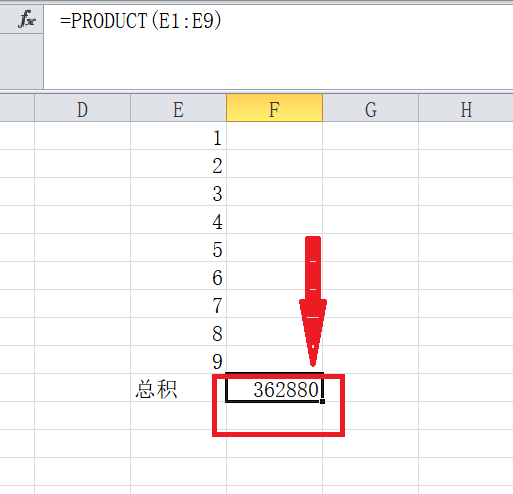Select column D header
Viewport: 513px width, 494px height.
82,108
